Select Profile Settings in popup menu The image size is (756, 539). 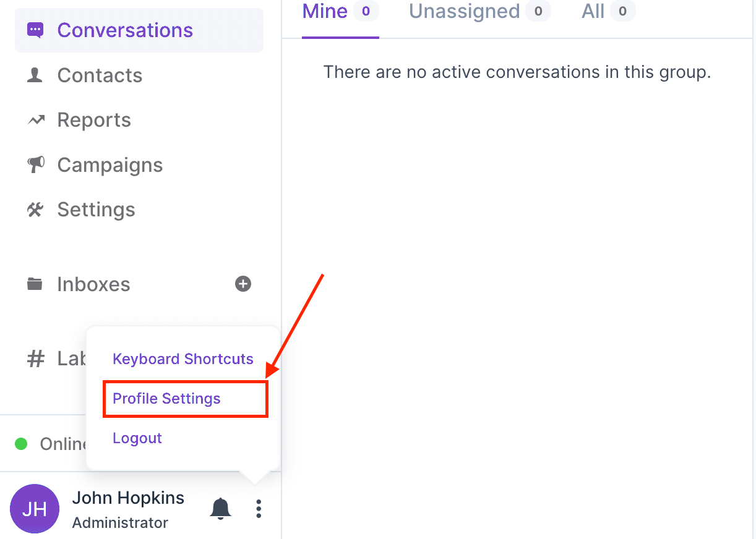click(x=167, y=399)
